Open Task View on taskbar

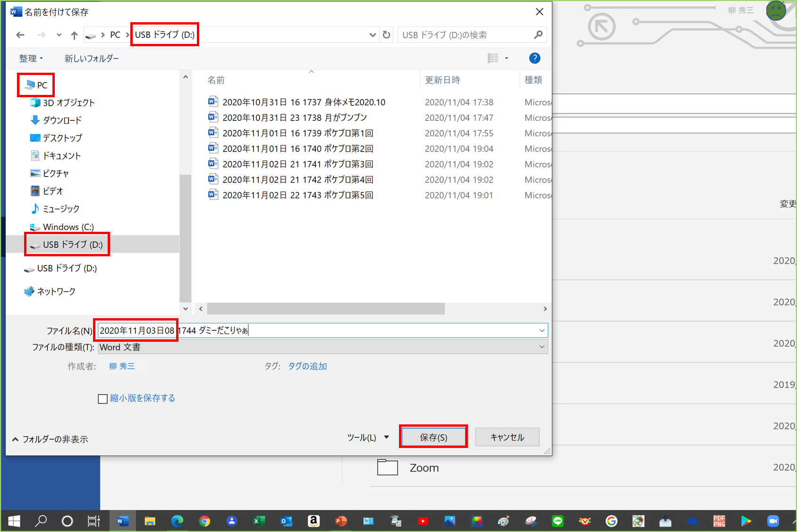coord(94,521)
